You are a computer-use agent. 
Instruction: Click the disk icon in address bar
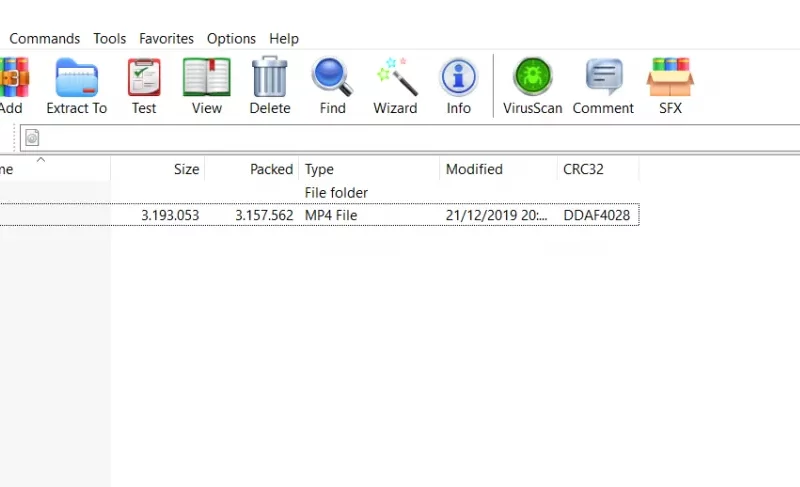pyautogui.click(x=32, y=138)
